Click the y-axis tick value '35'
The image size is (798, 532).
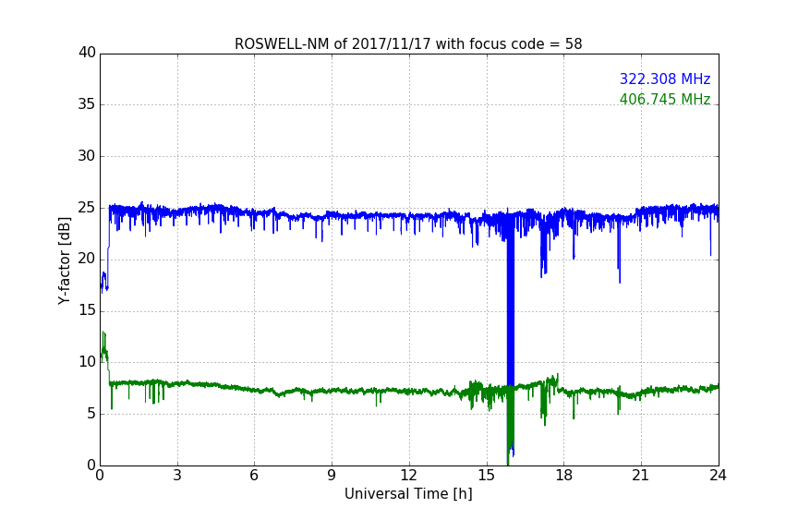[x=87, y=104]
